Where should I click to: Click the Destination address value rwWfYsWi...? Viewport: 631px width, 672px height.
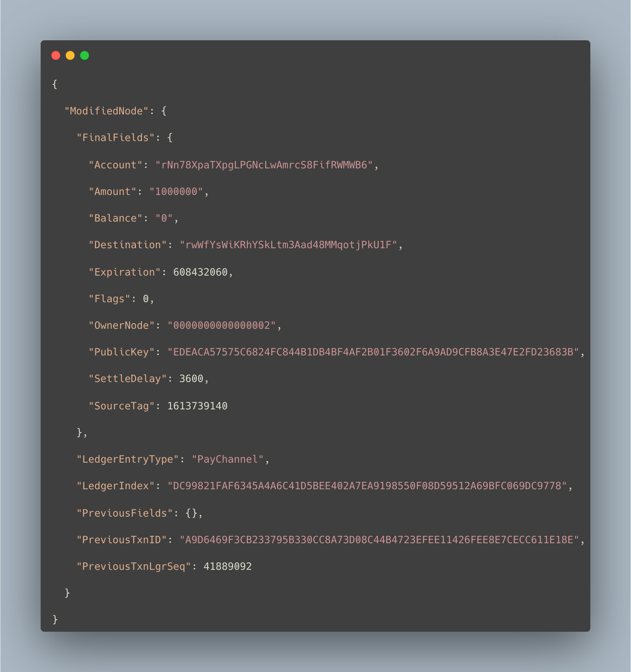pos(289,245)
